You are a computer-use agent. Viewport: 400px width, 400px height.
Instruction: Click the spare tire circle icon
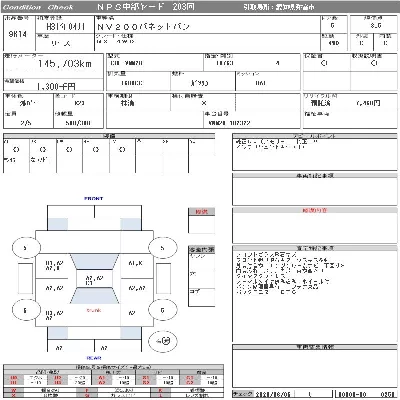pos(163,341)
